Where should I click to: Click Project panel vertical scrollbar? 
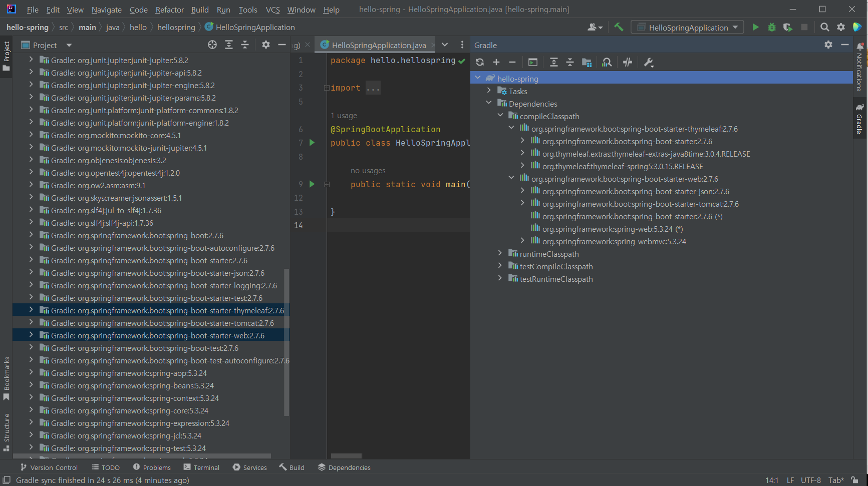pos(287,342)
